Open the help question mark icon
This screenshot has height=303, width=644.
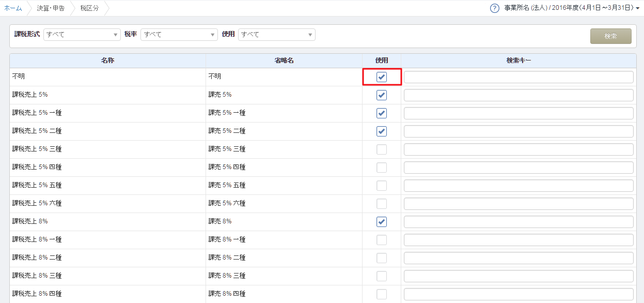[x=494, y=8]
